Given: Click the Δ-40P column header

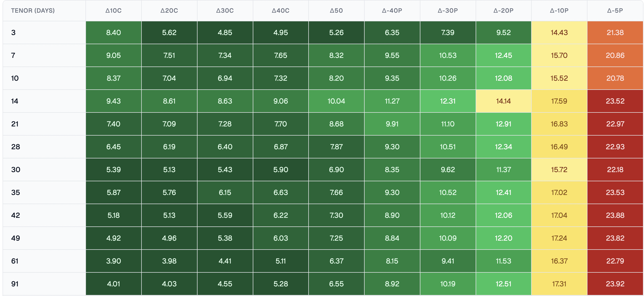Looking at the screenshot, I should tap(392, 11).
